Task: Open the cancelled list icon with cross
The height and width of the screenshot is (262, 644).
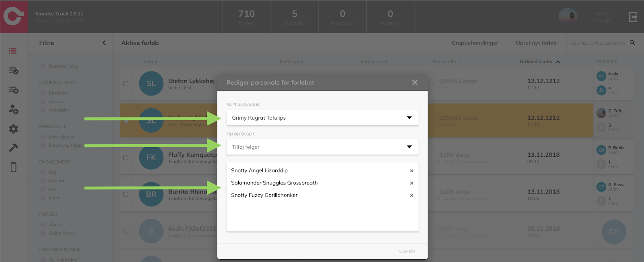Action: point(13,90)
